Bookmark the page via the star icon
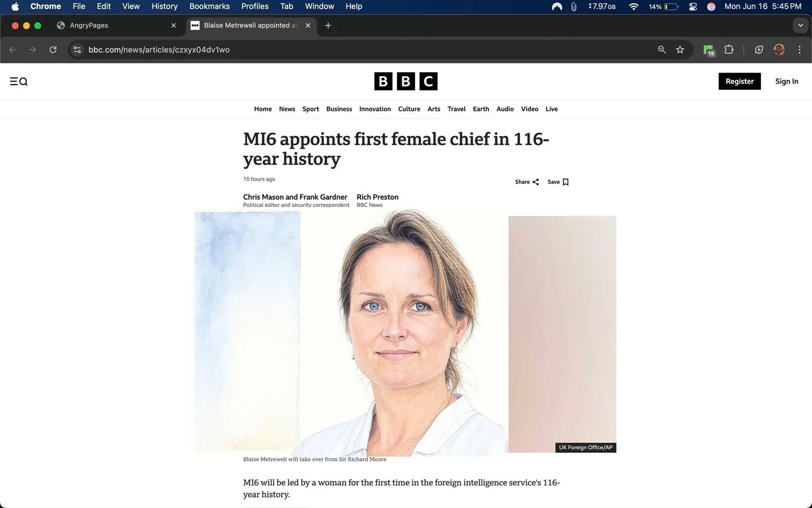Screen dimensions: 812x508 tap(680, 49)
